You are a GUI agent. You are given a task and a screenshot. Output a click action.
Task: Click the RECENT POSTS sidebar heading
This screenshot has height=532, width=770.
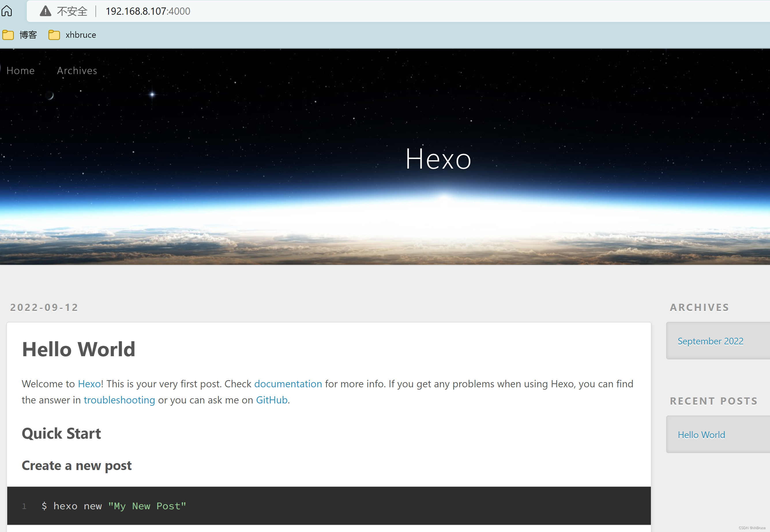tap(714, 401)
